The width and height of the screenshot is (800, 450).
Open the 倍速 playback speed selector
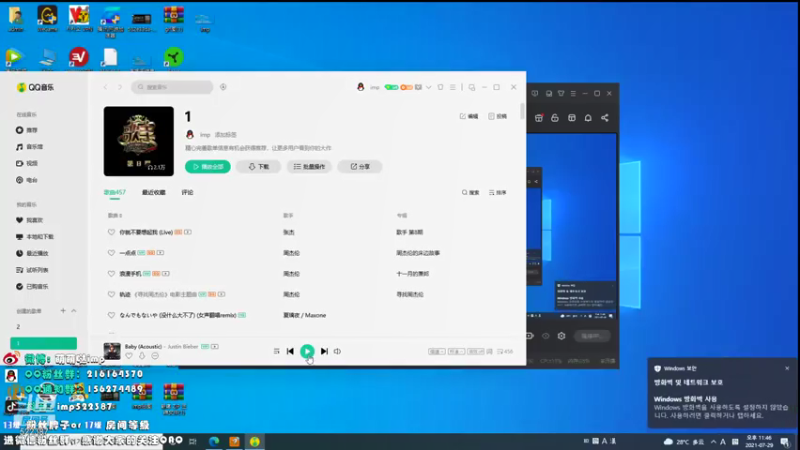tap(436, 352)
